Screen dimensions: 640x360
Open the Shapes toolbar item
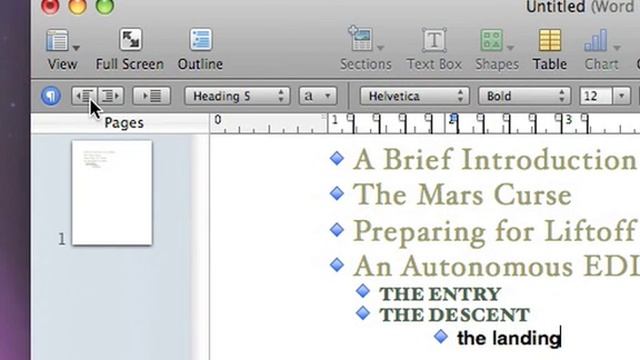coord(497,49)
